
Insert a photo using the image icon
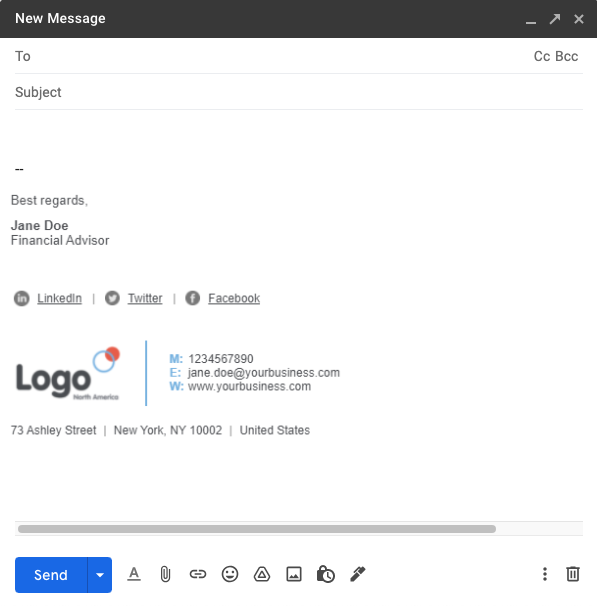click(x=294, y=574)
